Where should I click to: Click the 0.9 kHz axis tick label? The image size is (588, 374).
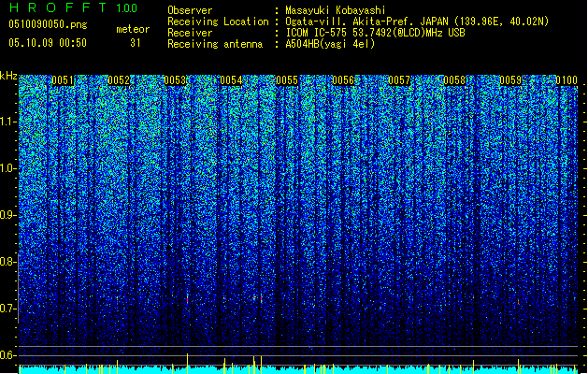pyautogui.click(x=8, y=215)
